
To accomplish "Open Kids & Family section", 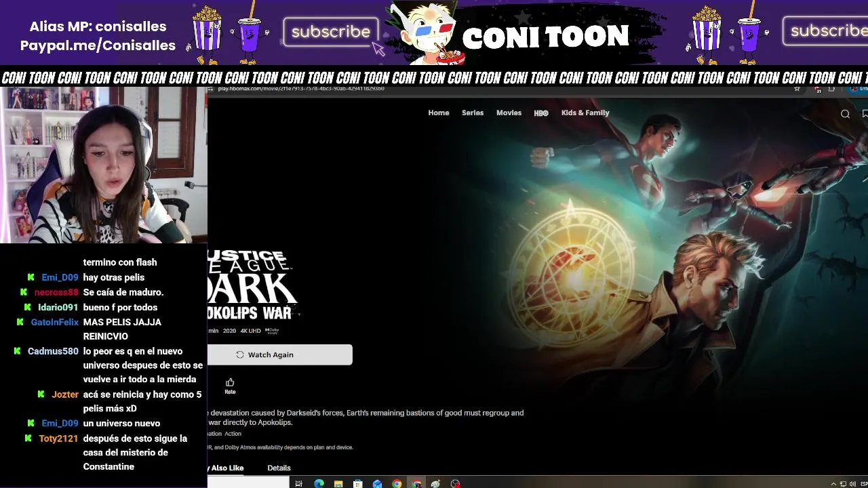I will click(x=585, y=113).
